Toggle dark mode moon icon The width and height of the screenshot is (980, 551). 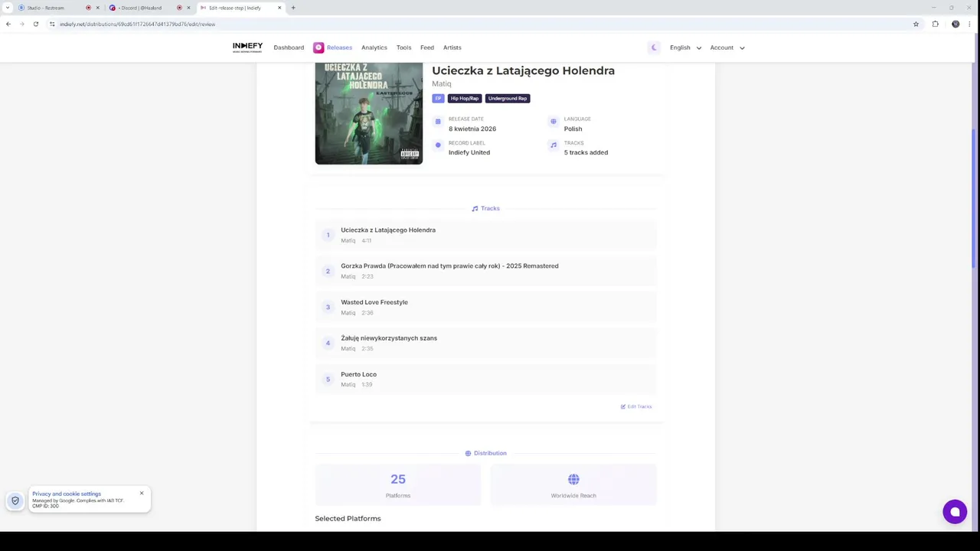tap(654, 47)
